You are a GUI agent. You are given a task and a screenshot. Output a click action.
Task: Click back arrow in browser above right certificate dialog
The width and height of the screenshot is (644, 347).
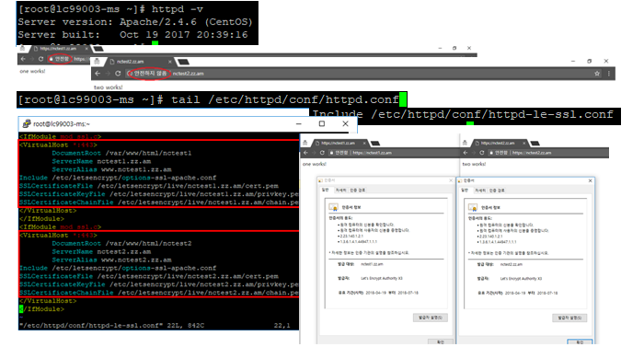pyautogui.click(x=466, y=153)
